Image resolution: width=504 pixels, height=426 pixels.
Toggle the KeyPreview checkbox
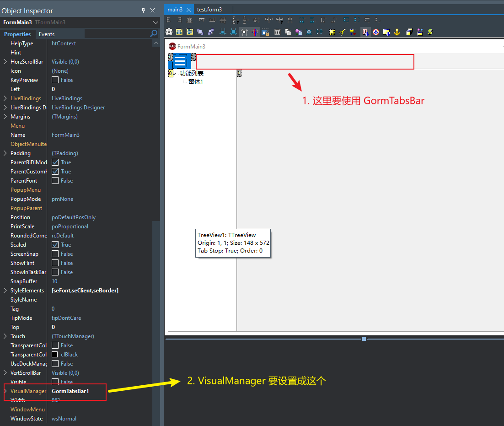(x=55, y=80)
